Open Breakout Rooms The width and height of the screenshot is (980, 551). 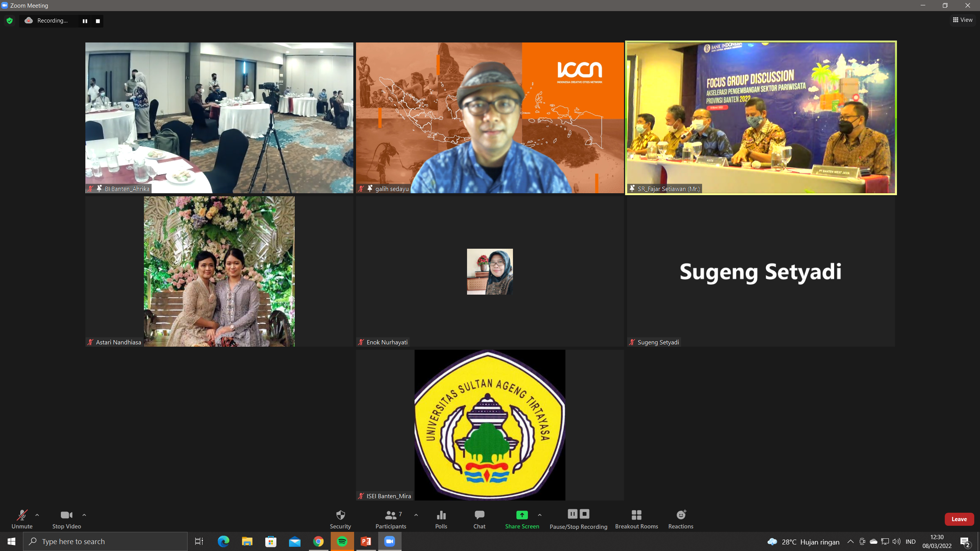[x=636, y=519]
